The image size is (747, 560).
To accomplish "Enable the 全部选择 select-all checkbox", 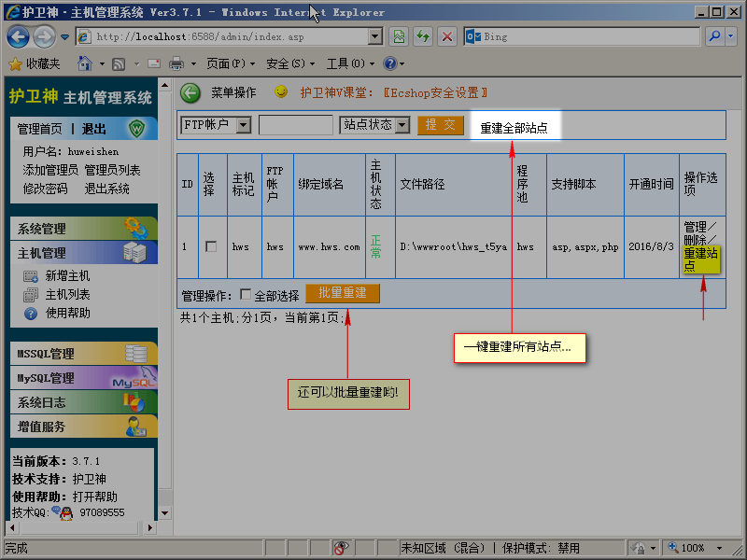I will pos(246,294).
